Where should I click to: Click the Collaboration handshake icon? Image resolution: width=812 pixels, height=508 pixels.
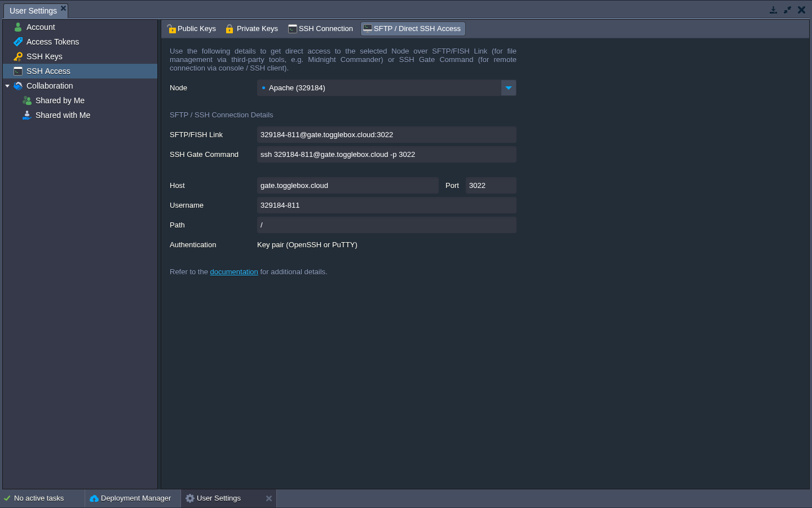pos(18,86)
